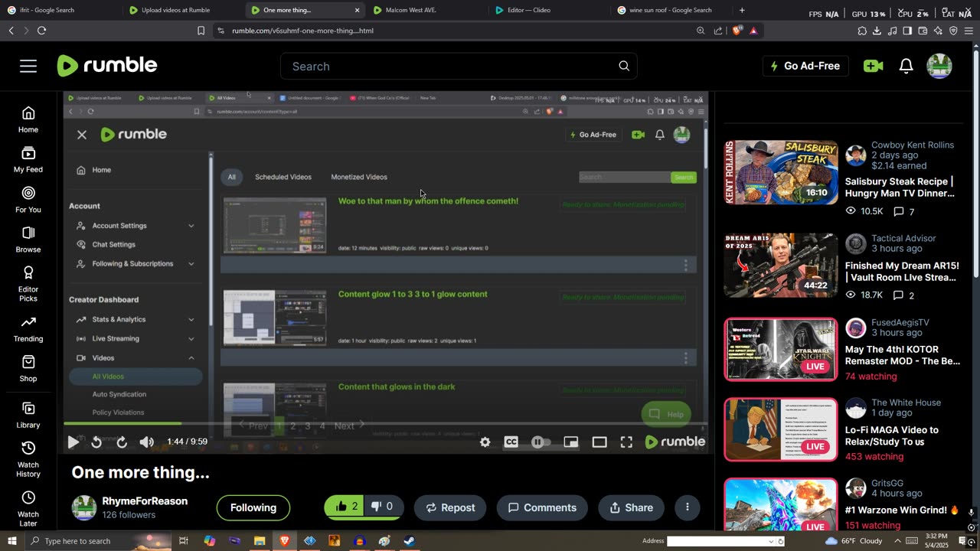Screen dimensions: 980x551
Task: Toggle the autoplay switch in player
Action: pyautogui.click(x=541, y=442)
